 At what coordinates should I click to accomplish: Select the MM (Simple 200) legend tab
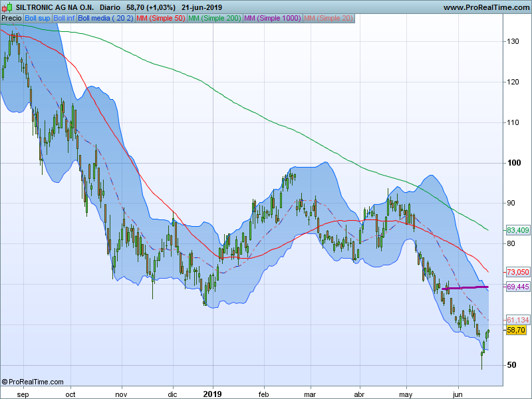214,19
